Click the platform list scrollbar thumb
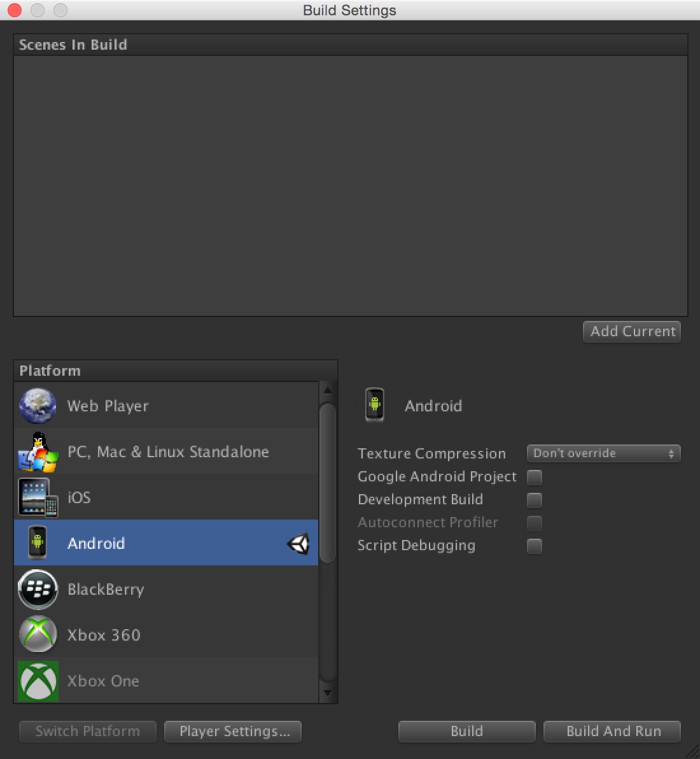The height and width of the screenshot is (759, 700). coord(328,483)
